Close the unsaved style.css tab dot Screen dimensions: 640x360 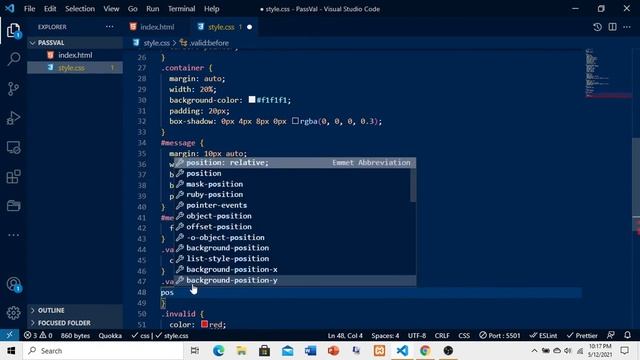[249, 27]
